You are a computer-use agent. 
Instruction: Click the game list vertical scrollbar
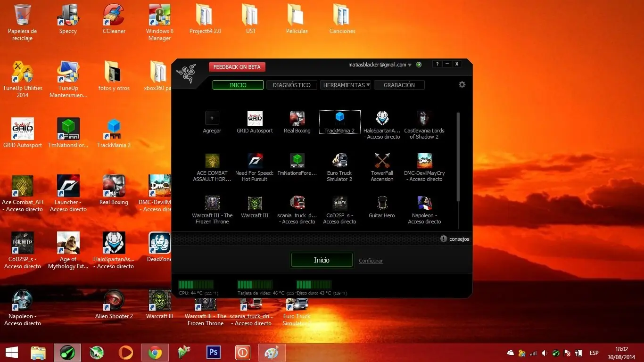(458, 156)
